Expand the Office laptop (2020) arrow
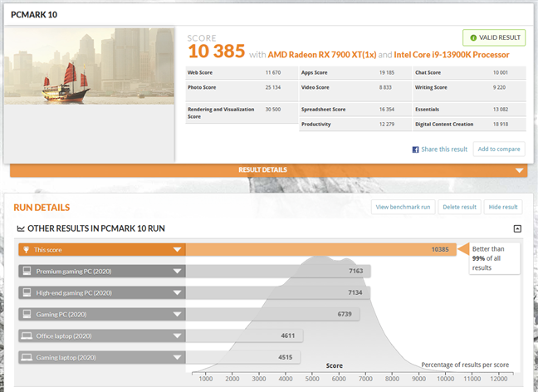Screen dimensions: 538x392 pos(177,336)
